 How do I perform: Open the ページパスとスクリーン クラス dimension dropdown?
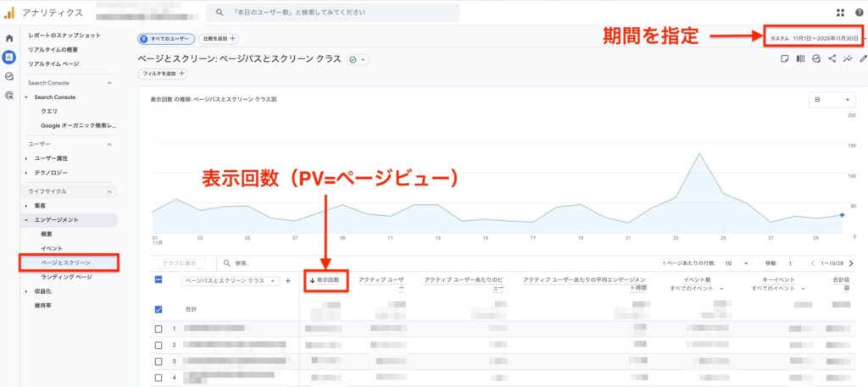coord(231,280)
